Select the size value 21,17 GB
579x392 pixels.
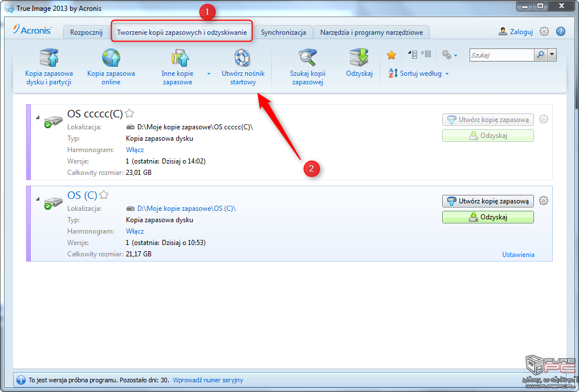(138, 254)
